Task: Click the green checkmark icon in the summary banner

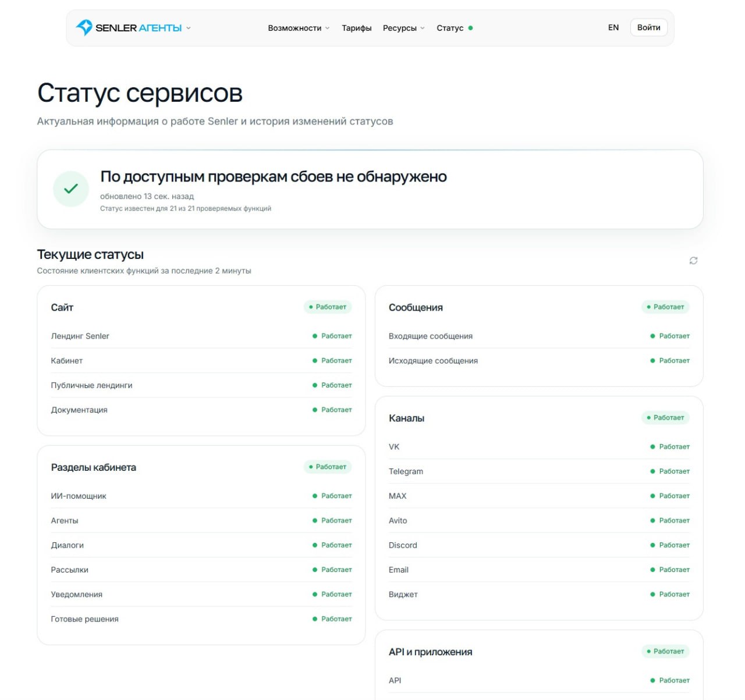Action: 71,189
